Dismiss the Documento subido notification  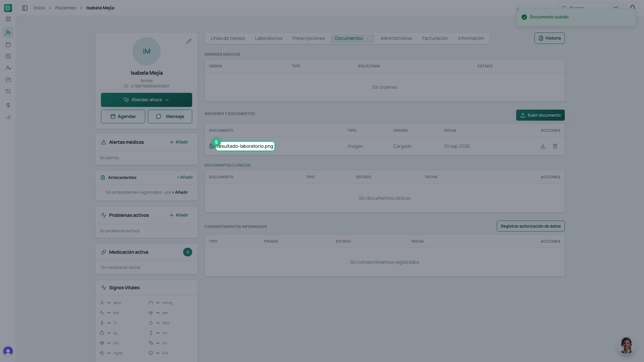pos(518,9)
